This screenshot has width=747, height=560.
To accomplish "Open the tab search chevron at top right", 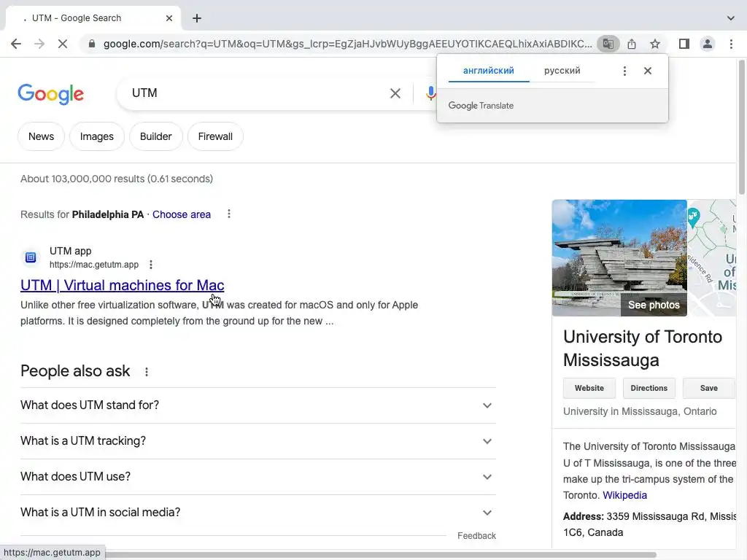I will click(x=731, y=18).
